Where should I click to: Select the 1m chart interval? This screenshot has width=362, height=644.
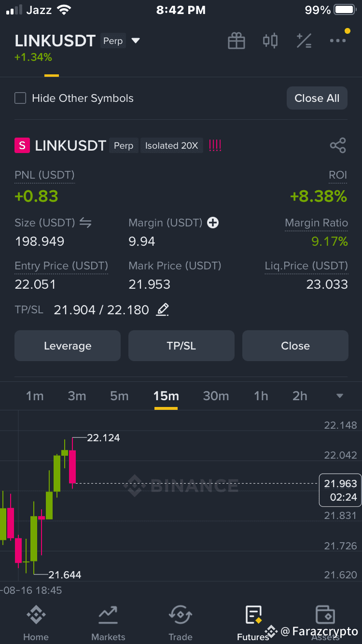point(35,396)
